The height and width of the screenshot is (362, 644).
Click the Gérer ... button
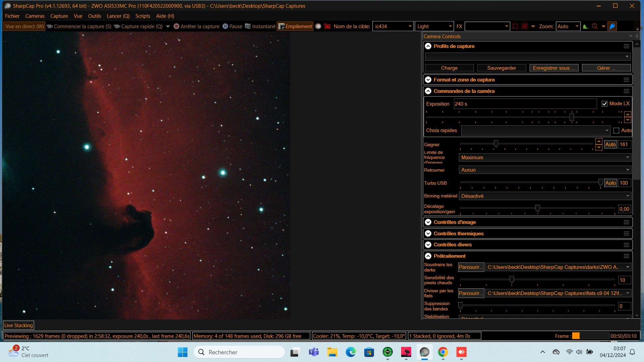(x=606, y=68)
